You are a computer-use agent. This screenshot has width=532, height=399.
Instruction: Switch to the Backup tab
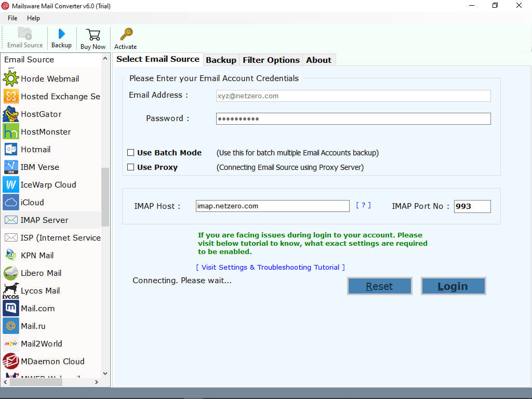tap(221, 60)
